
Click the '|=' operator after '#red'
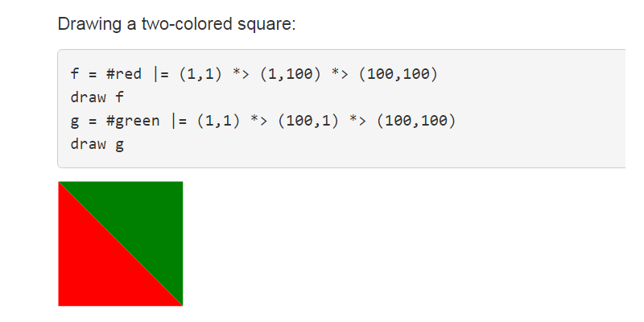click(160, 75)
